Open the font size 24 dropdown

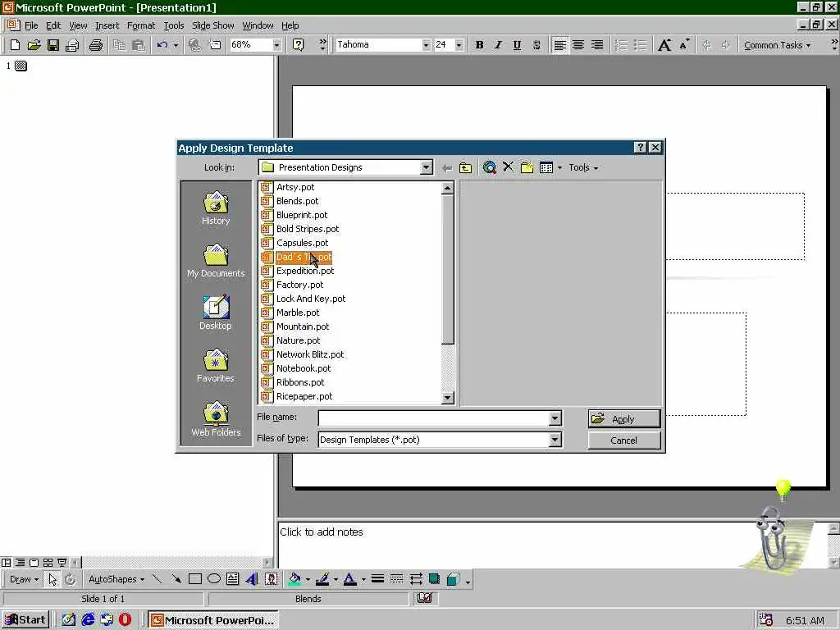[459, 45]
